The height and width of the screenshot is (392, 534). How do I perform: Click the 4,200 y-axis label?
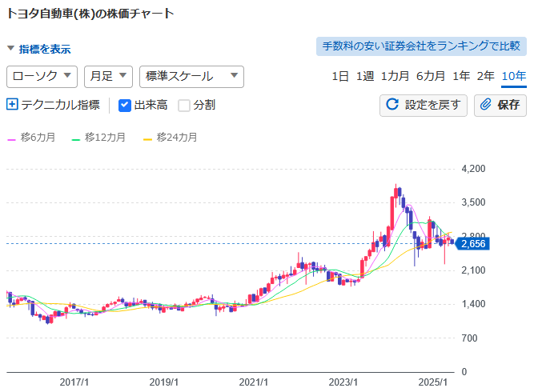click(473, 169)
